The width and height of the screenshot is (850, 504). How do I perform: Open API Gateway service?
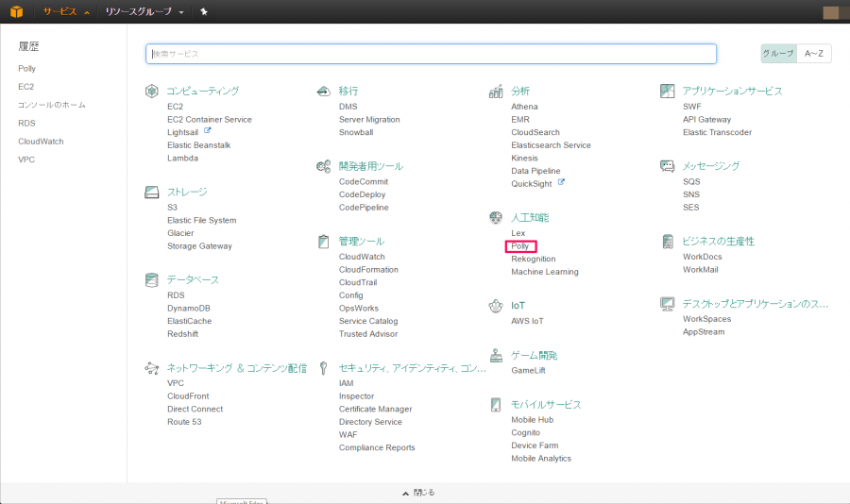[706, 119]
